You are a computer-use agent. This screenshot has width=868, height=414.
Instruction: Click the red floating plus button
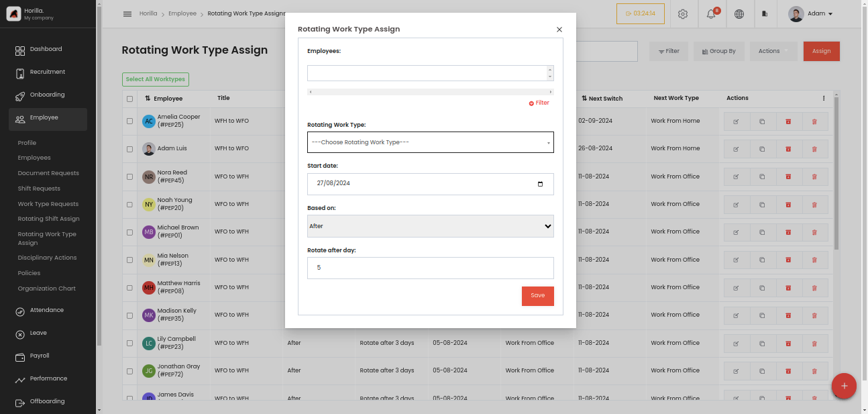click(844, 386)
